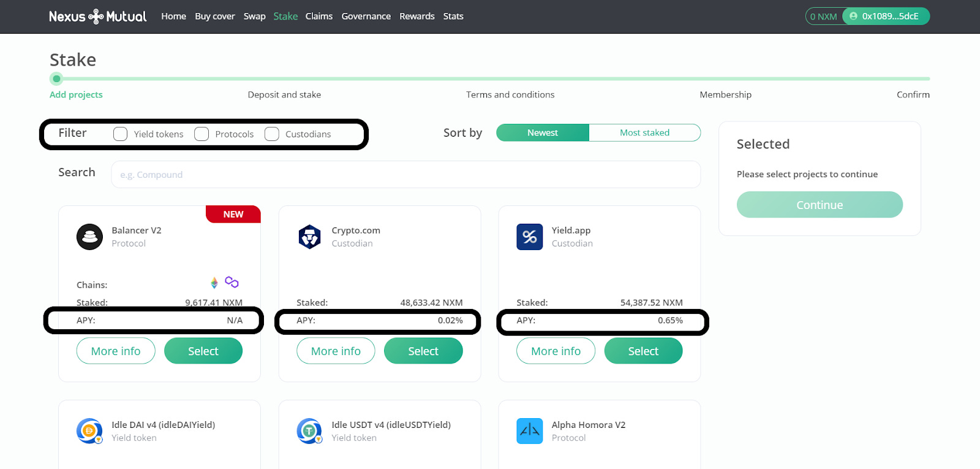Screen dimensions: 980x469
Task: Click the Deposit and stake step label
Action: [284, 94]
